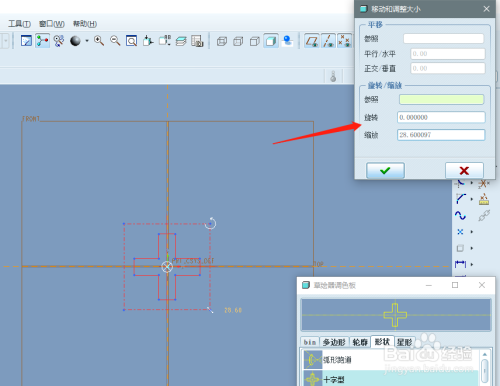The height and width of the screenshot is (386, 500).
Task: Open the 窗口(W) menu
Action: point(52,24)
